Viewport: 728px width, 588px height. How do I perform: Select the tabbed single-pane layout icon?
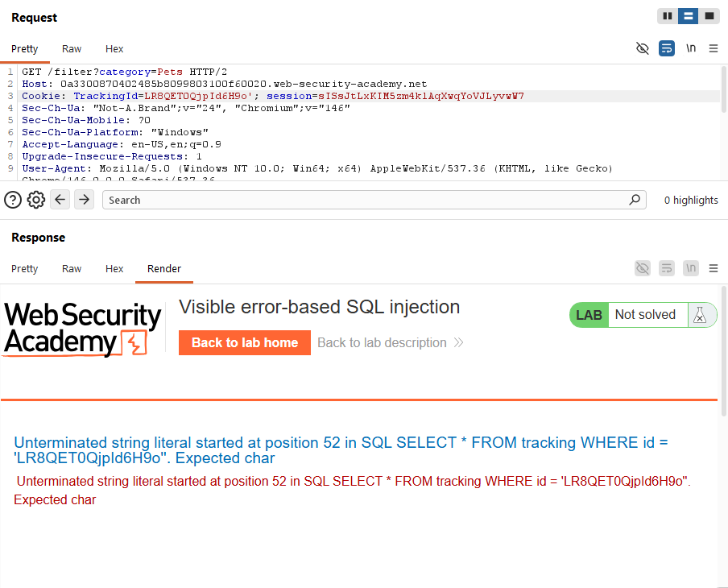709,16
